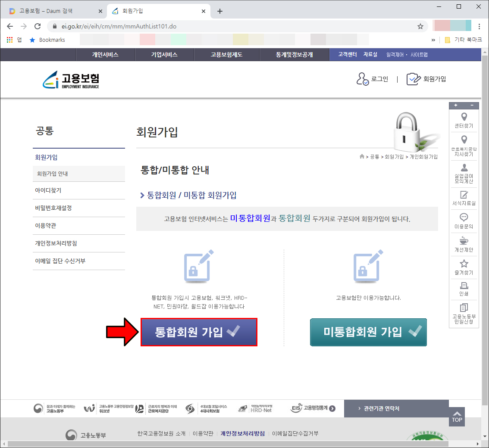Click the browser forward arrow
The image size is (489, 448).
[24, 26]
